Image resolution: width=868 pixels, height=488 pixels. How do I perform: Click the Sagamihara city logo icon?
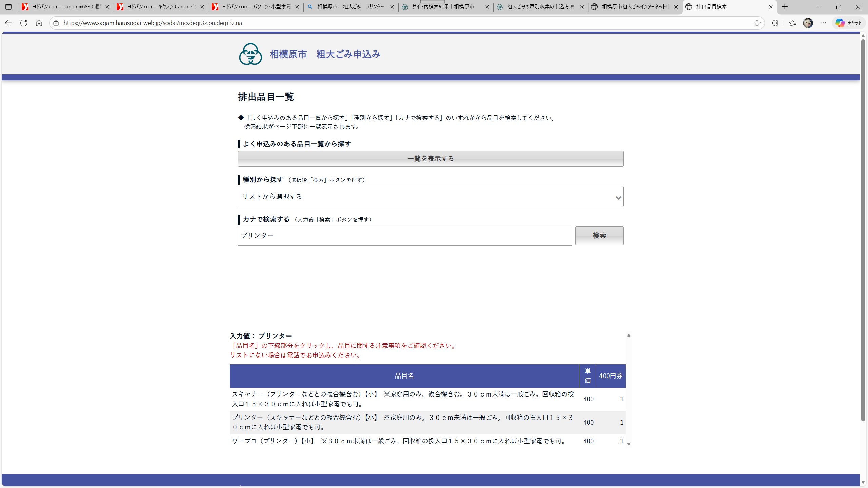coord(251,54)
